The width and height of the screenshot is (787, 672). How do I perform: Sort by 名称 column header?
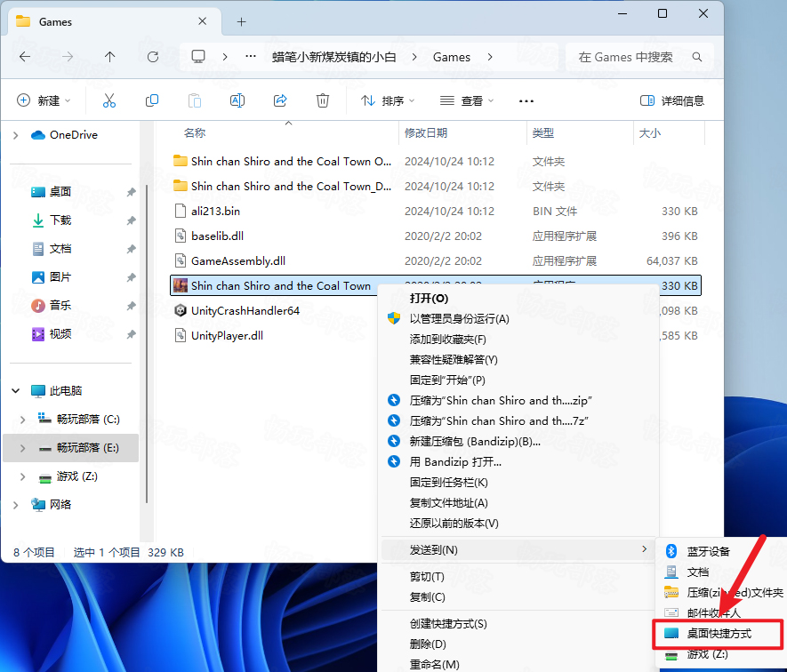[195, 133]
